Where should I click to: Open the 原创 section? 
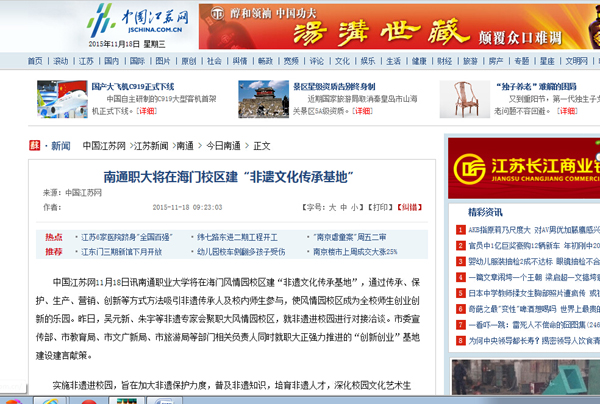point(189,61)
